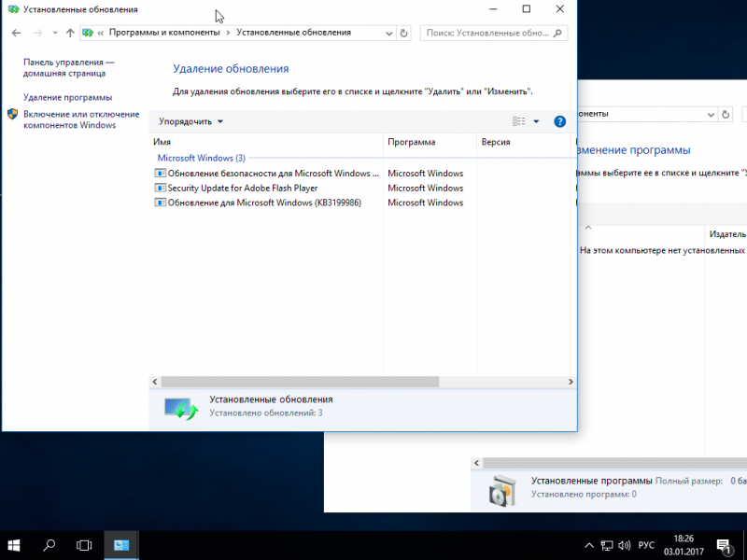Sort by «Издатель» column in background window
The height and width of the screenshot is (560, 747).
pos(727,234)
